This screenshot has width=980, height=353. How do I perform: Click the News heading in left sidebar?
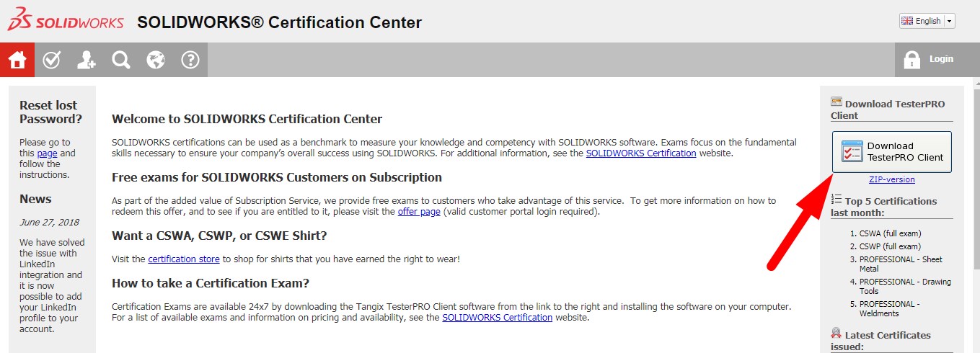pos(35,199)
